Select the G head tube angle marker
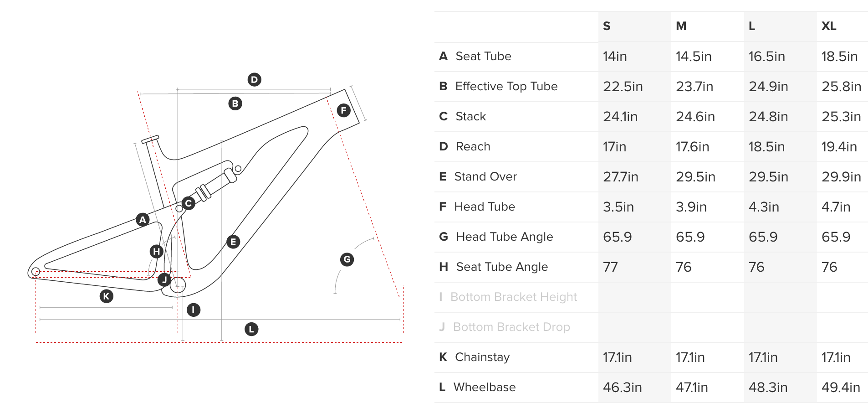 [347, 260]
